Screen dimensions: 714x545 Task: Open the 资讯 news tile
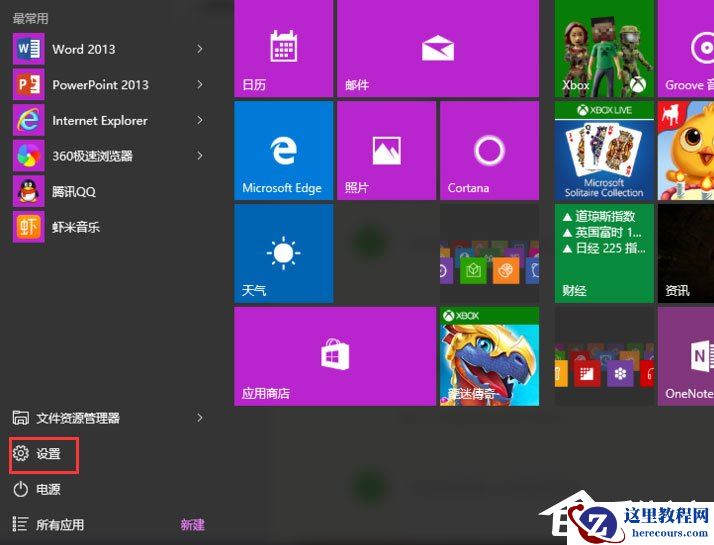(686, 254)
